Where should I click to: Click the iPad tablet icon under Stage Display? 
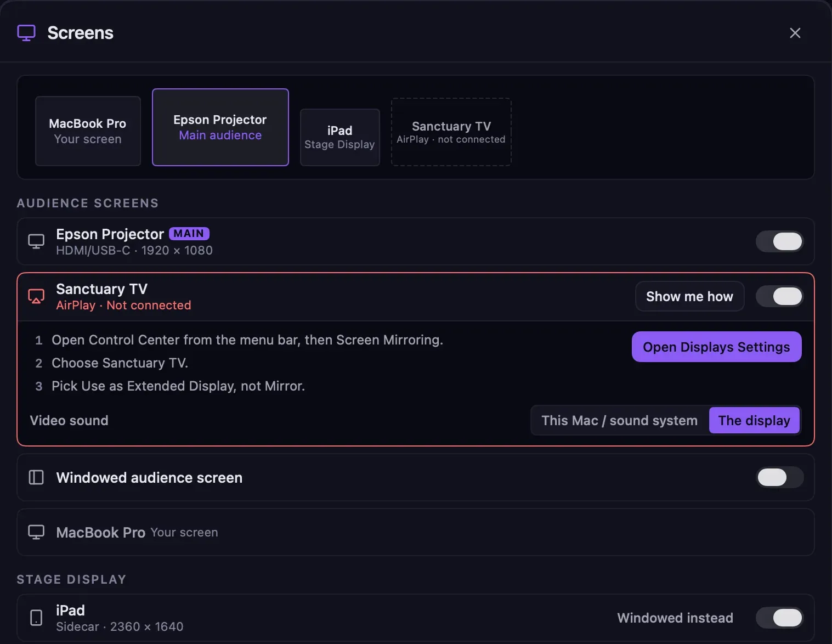[36, 618]
